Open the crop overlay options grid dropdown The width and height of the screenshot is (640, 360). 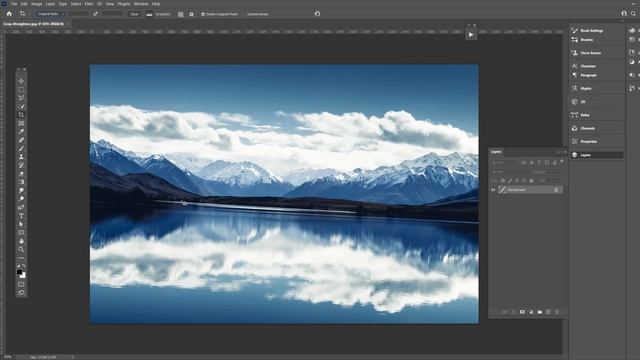pos(180,14)
